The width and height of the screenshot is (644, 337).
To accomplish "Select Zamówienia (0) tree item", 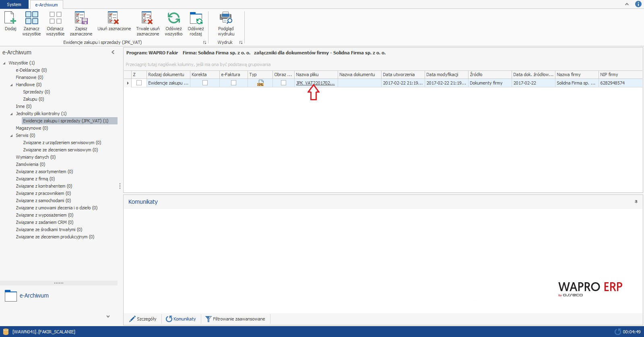I will [31, 164].
